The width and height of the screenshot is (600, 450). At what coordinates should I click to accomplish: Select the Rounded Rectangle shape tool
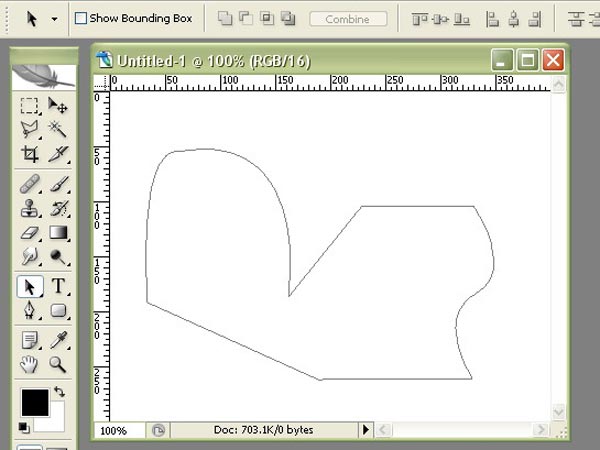point(58,310)
